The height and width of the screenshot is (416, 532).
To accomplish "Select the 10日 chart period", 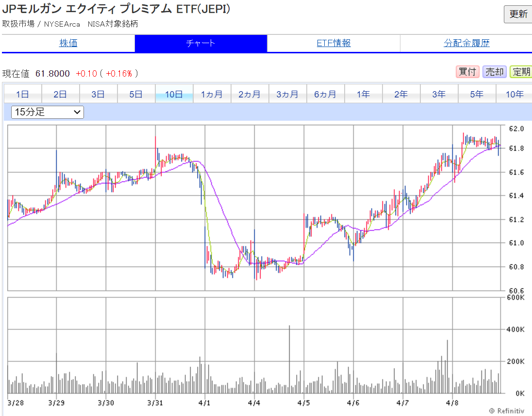I will [x=174, y=94].
